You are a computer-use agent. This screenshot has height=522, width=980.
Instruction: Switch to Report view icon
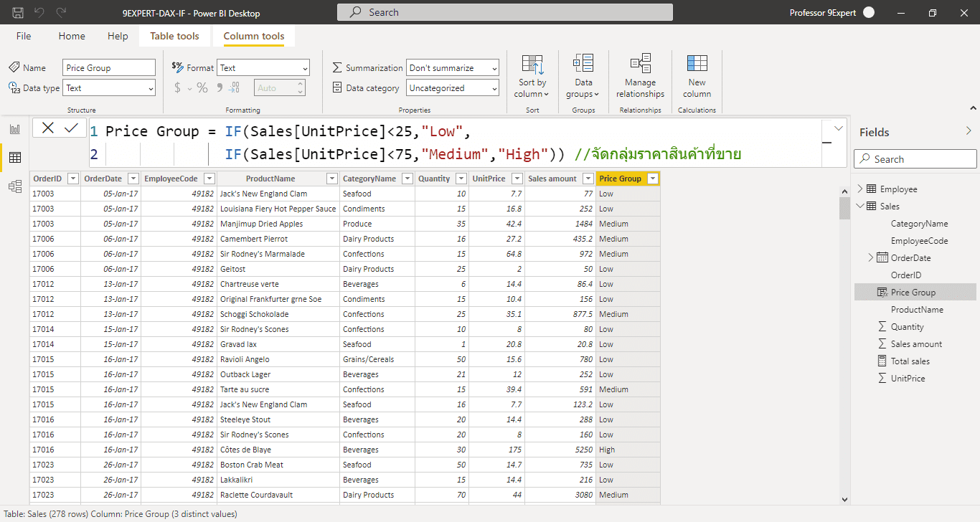(x=14, y=129)
